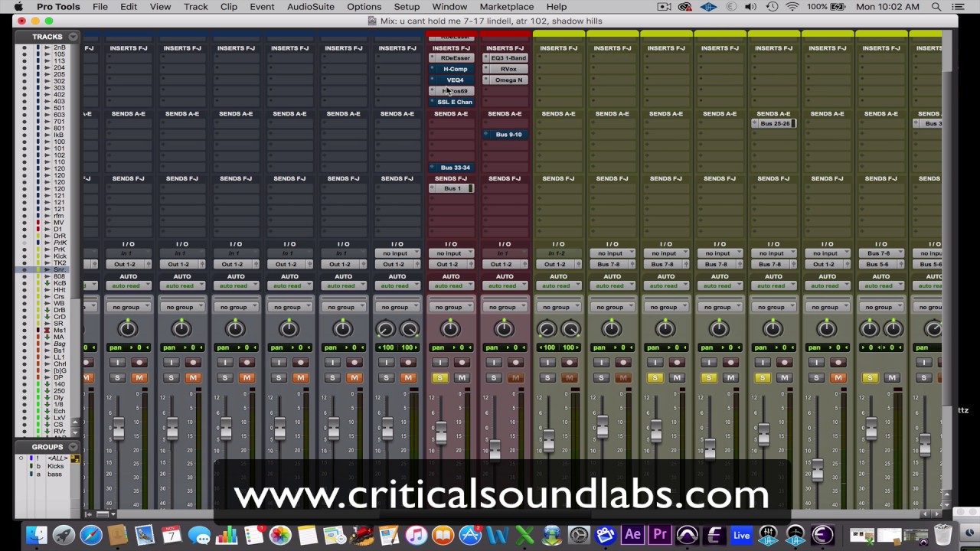Toggle solo on strip with Bus 7-8 input
Screen dimensions: 980x551
coord(870,377)
